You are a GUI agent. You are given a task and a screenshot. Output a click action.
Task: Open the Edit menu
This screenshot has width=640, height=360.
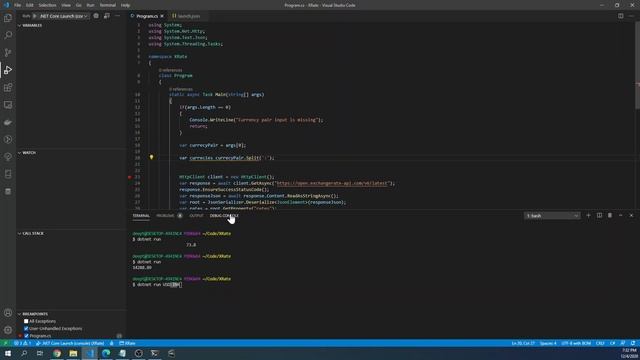[x=30, y=5]
